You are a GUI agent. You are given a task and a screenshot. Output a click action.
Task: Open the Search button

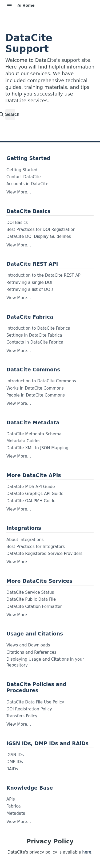tap(10, 115)
